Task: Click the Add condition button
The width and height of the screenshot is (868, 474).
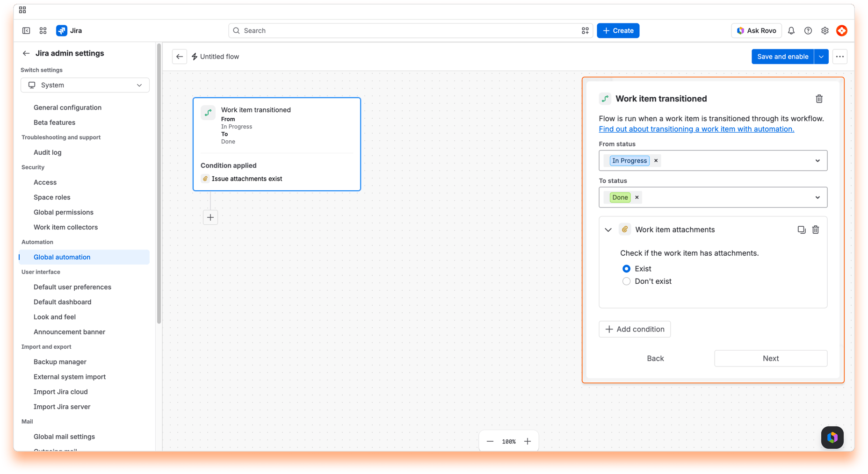Action: tap(635, 329)
